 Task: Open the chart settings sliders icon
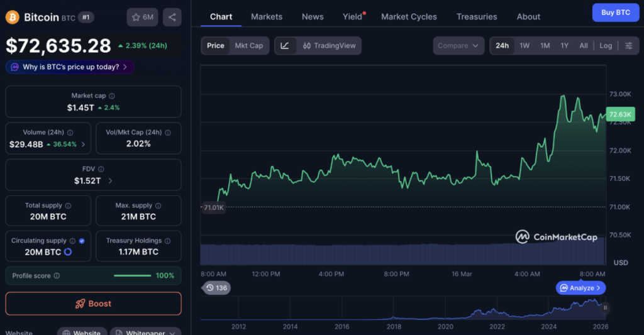[628, 46]
